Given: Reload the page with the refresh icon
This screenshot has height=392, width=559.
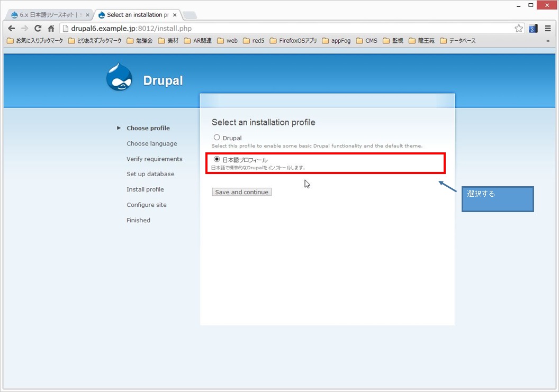Looking at the screenshot, I should [38, 29].
